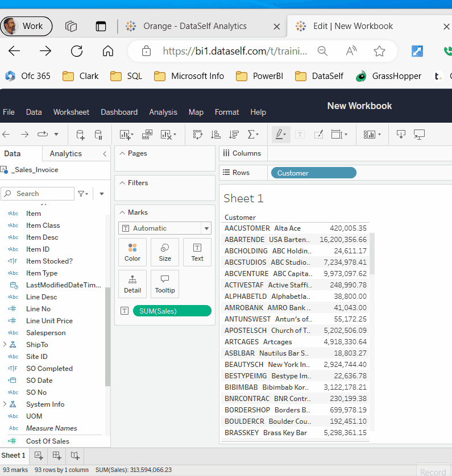
Task: Click the Swap Rows and Columns icon
Action: coord(197,135)
